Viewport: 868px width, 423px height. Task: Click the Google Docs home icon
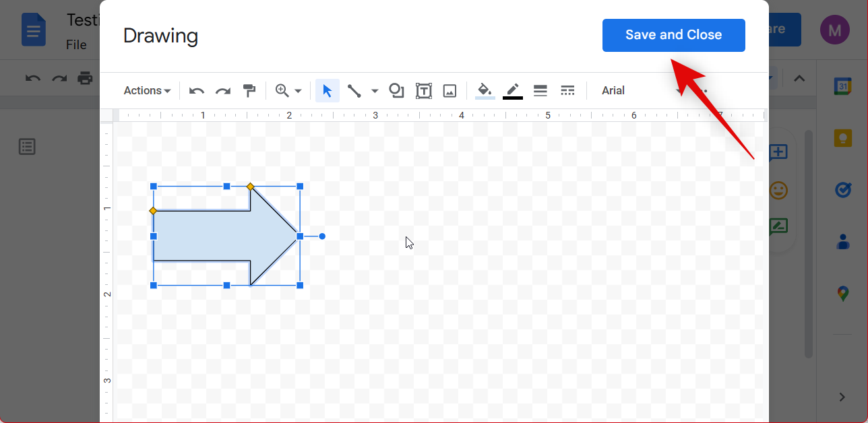click(x=33, y=30)
